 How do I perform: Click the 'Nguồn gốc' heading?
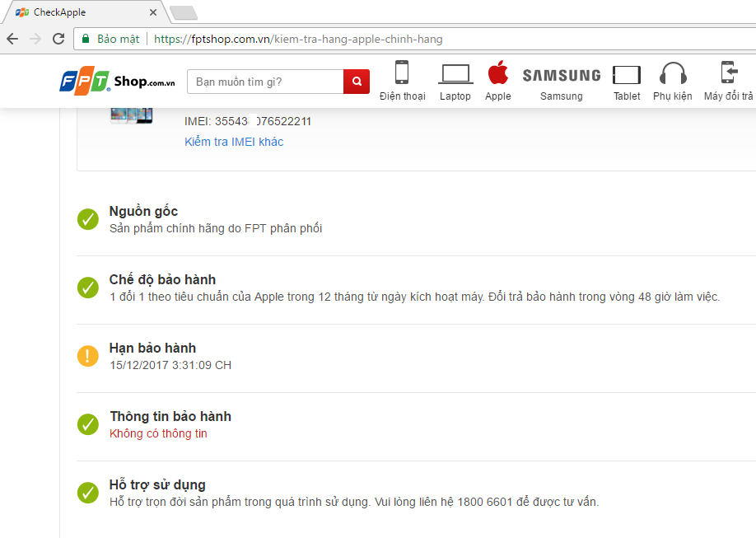[x=143, y=212]
